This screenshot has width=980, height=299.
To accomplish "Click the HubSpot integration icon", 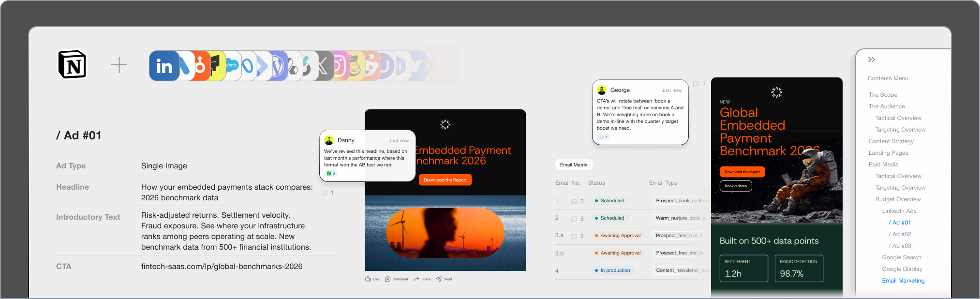I will pyautogui.click(x=201, y=66).
